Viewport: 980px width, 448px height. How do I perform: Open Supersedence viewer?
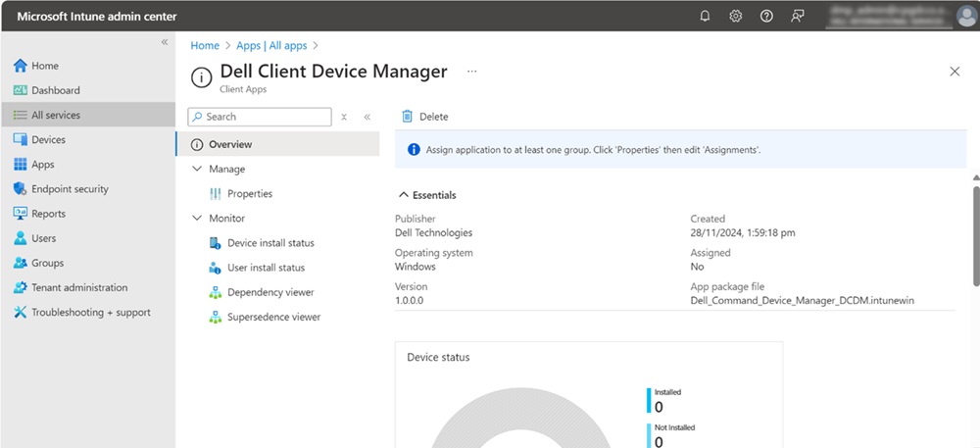tap(273, 317)
